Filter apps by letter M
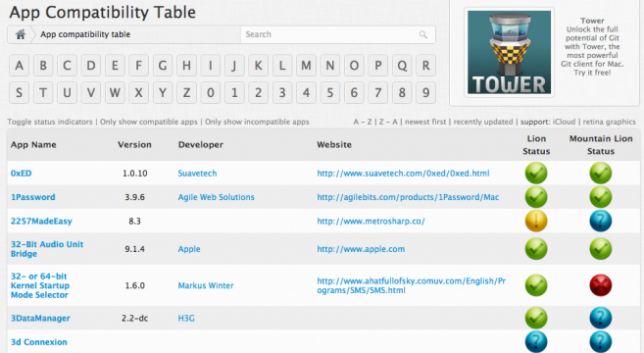The height and width of the screenshot is (353, 644). (306, 66)
